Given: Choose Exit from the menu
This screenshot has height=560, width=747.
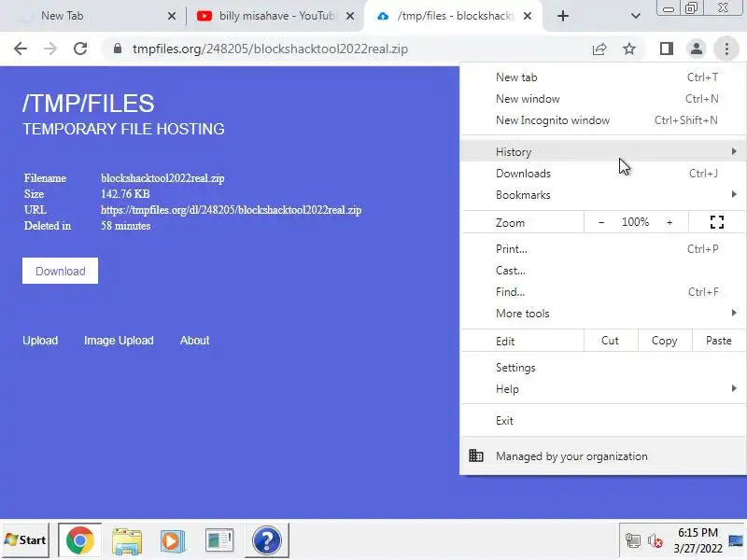Looking at the screenshot, I should click(x=602, y=421).
